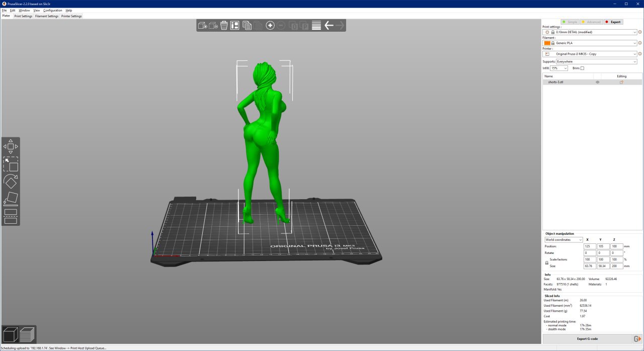Toggle the scale lock padlock icon

[x=546, y=262]
